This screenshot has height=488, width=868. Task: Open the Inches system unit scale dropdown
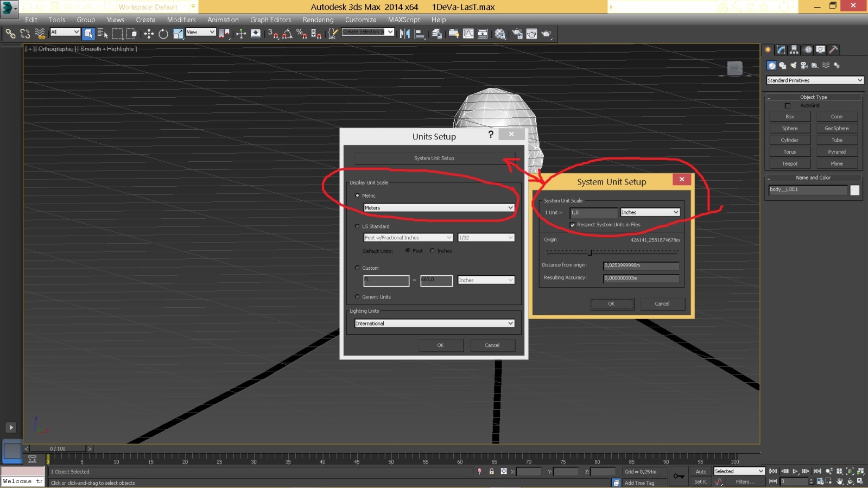(650, 212)
